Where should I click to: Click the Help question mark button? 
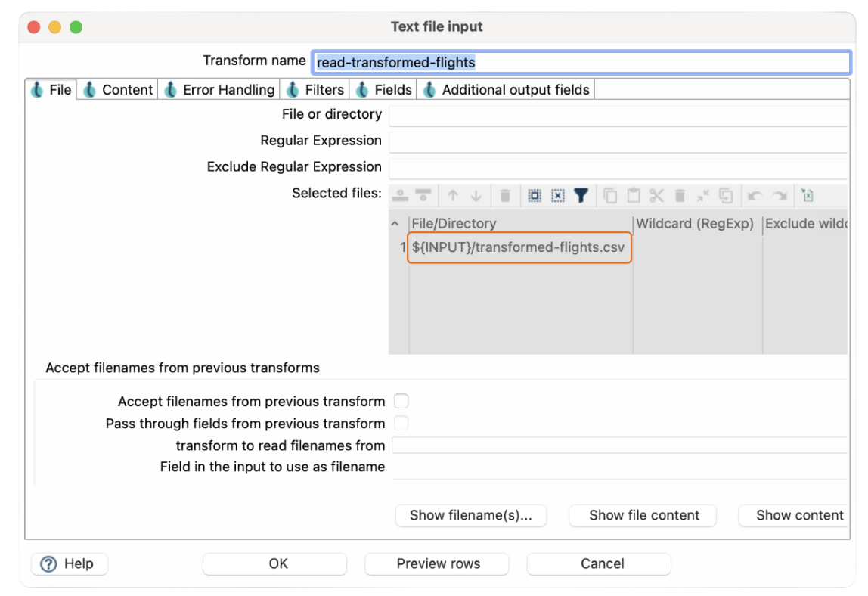[x=70, y=564]
